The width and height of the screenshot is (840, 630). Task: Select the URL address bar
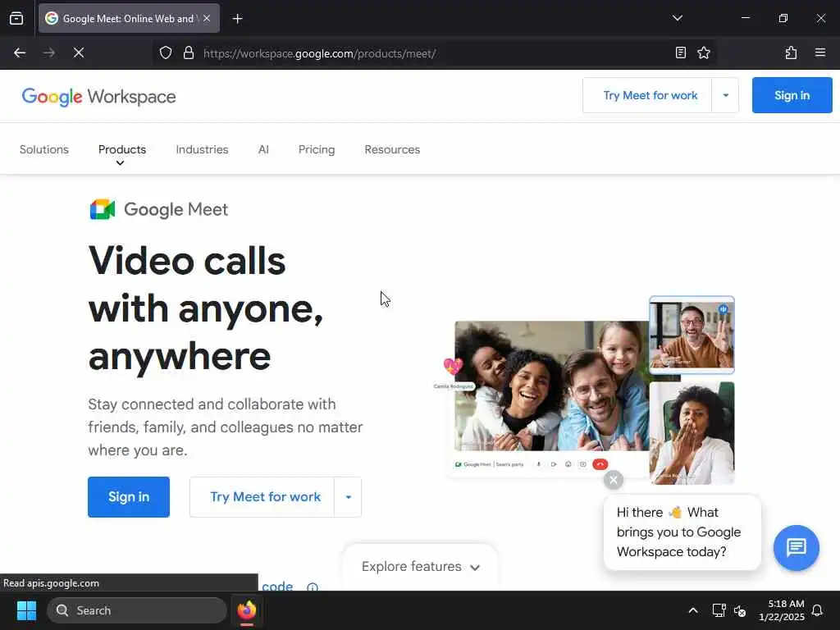coord(434,53)
